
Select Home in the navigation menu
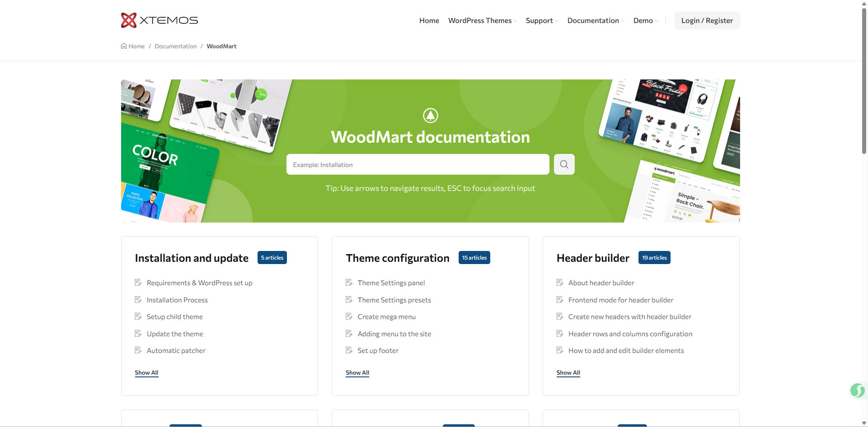(x=428, y=20)
